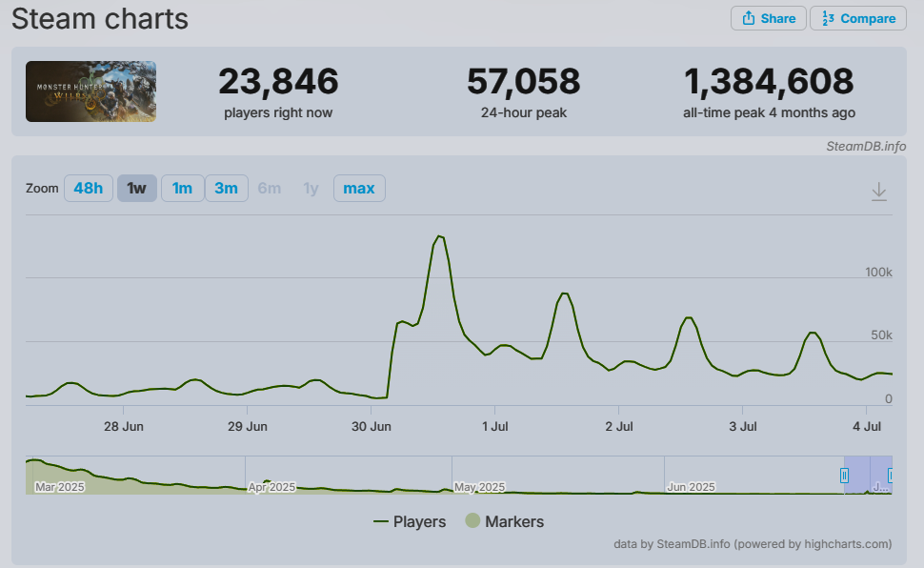Click the shaded selection window in navigator
The width and height of the screenshot is (924, 568).
pyautogui.click(x=868, y=475)
